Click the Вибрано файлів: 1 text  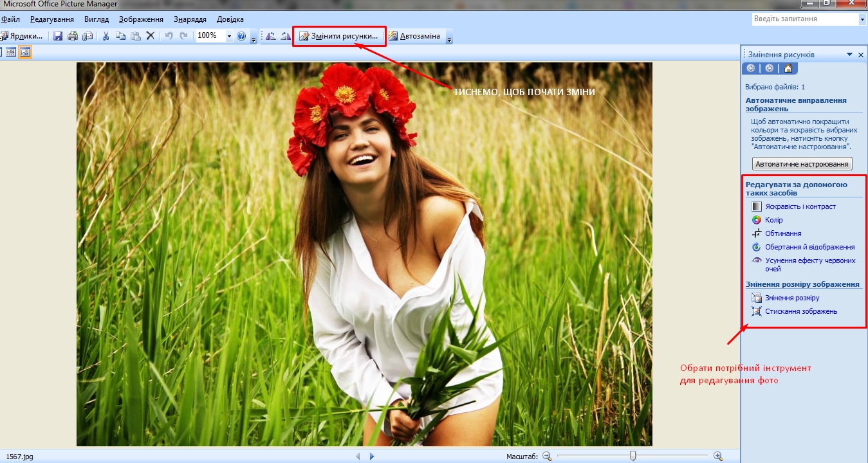point(775,87)
